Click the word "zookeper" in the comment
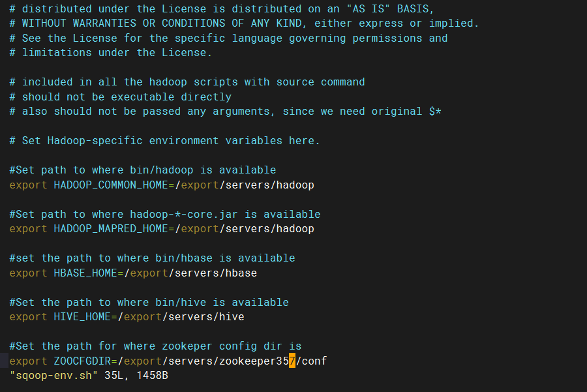587x392 pixels. (x=187, y=346)
